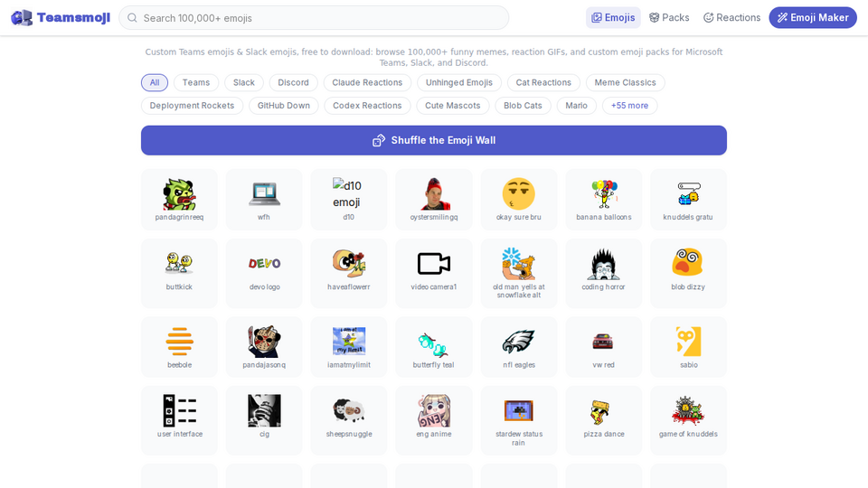Open the oystersmilingq emoji

click(433, 200)
